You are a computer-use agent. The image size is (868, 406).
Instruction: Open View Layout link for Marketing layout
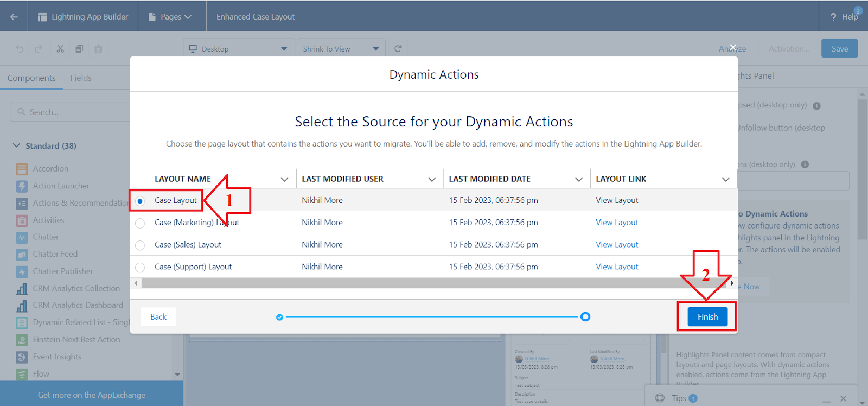point(617,223)
